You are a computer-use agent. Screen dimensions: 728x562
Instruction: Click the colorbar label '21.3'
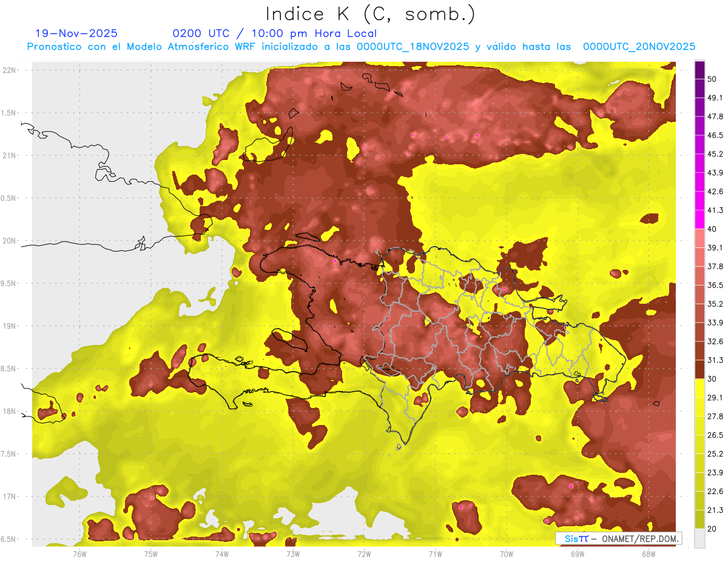715,510
